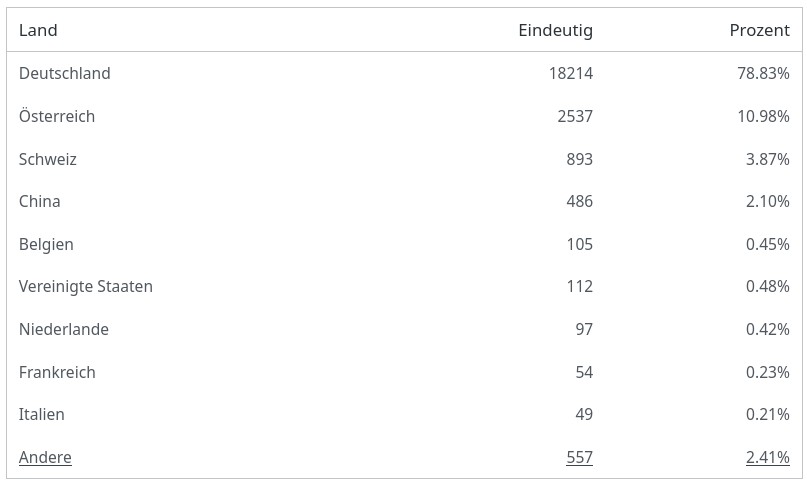The image size is (807, 485).
Task: Click the underlined 2.41% value
Action: (x=767, y=458)
